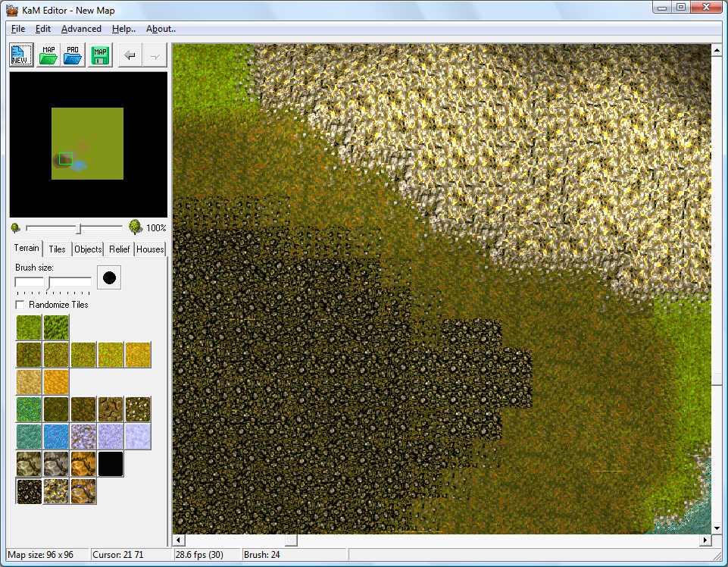Select the pale sand terrain tile

pos(29,383)
